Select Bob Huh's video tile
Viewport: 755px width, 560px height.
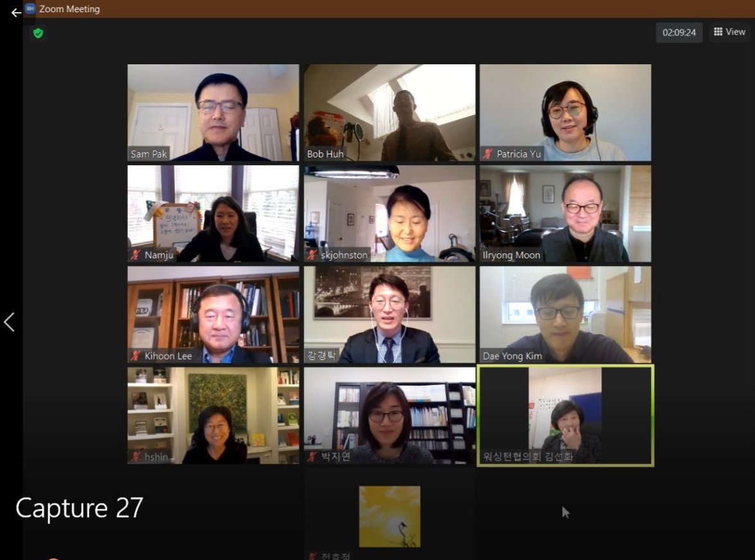pyautogui.click(x=389, y=113)
